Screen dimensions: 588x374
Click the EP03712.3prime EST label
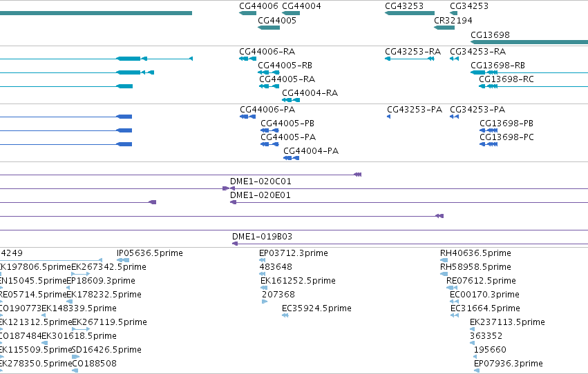[x=294, y=253]
